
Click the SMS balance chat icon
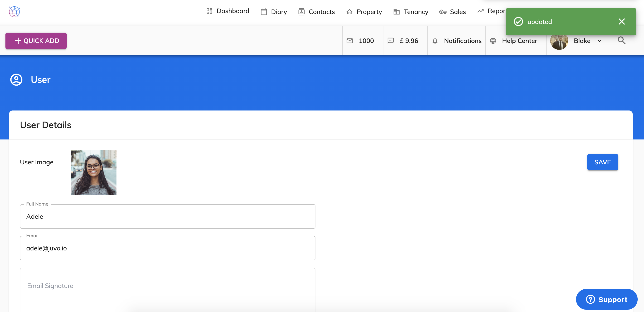(390, 41)
